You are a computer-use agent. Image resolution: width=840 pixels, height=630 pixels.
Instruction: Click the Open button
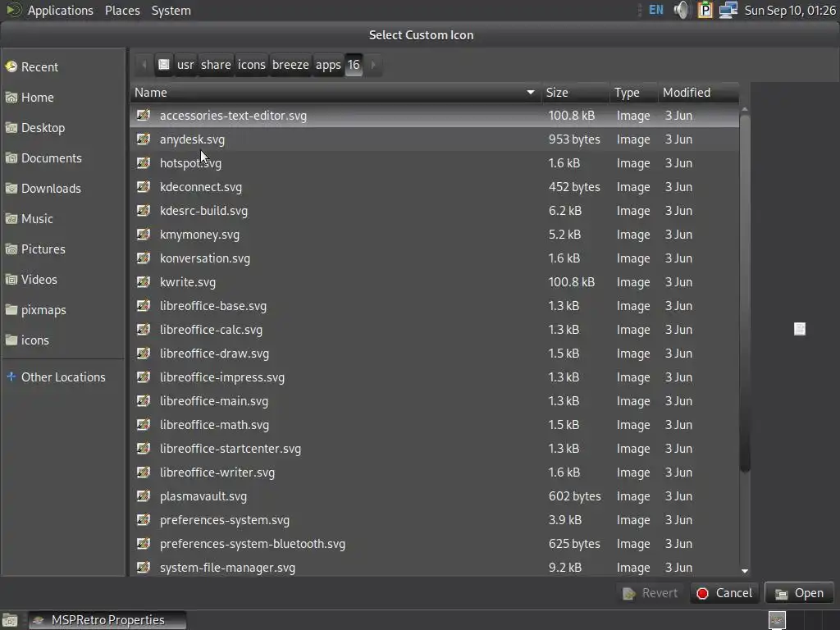[x=799, y=593]
